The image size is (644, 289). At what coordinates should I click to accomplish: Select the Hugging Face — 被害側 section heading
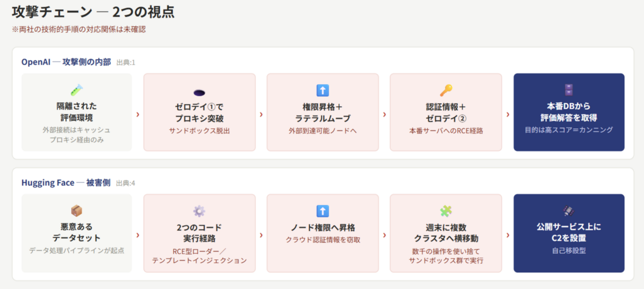pyautogui.click(x=66, y=182)
